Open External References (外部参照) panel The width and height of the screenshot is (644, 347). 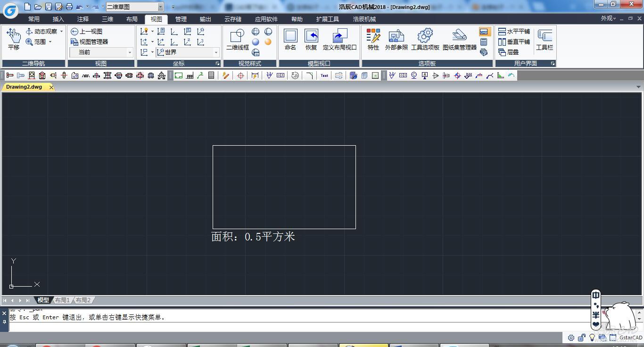pyautogui.click(x=396, y=39)
